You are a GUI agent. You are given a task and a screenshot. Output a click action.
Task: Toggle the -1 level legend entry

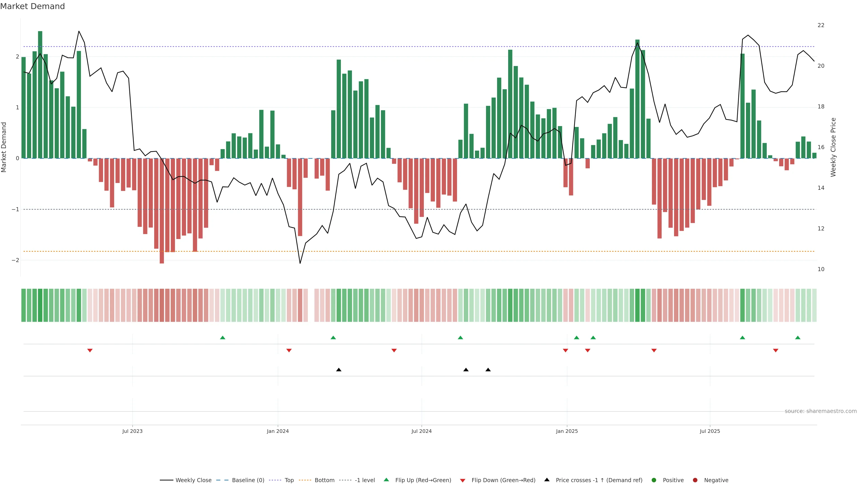coord(365,480)
